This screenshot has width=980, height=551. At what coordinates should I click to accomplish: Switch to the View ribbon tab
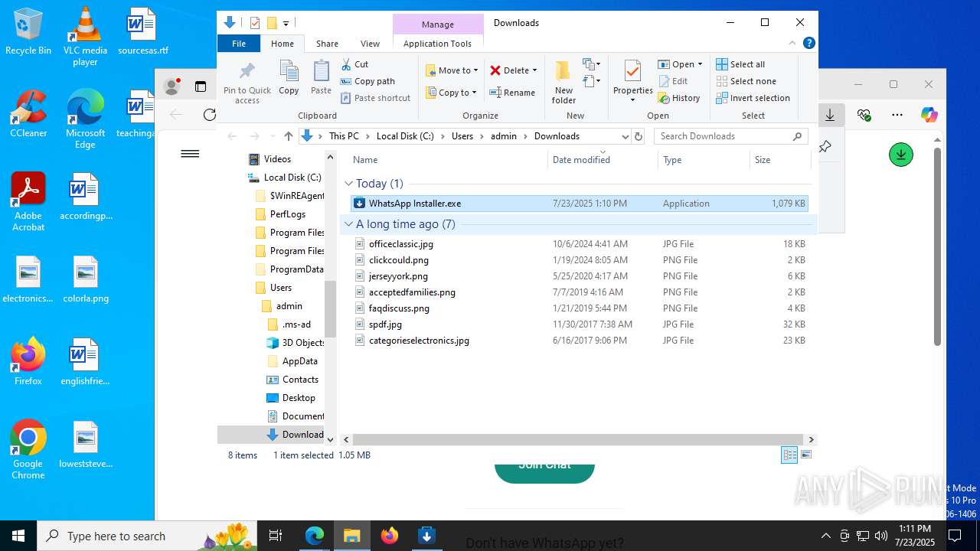click(x=370, y=44)
